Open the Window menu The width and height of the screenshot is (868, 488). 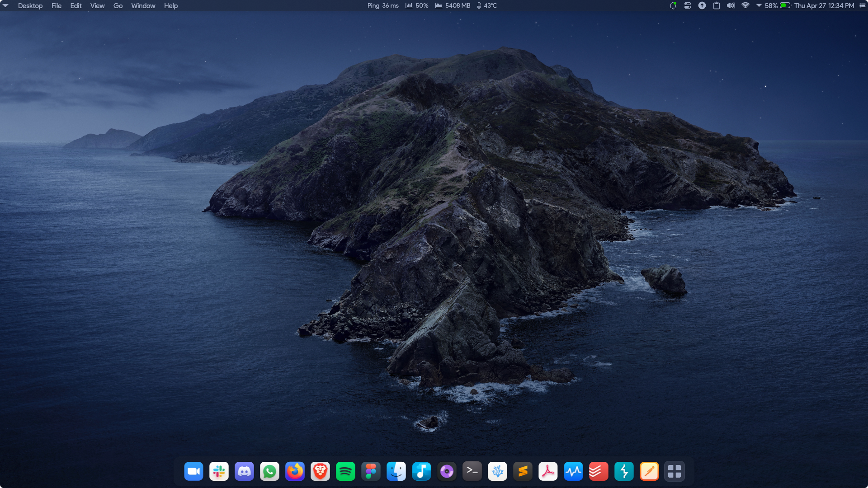(143, 6)
